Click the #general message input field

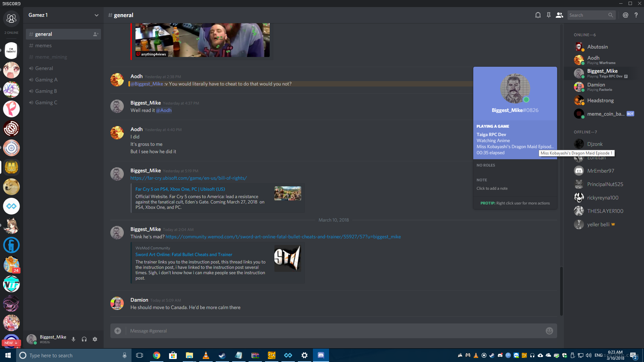(x=334, y=330)
